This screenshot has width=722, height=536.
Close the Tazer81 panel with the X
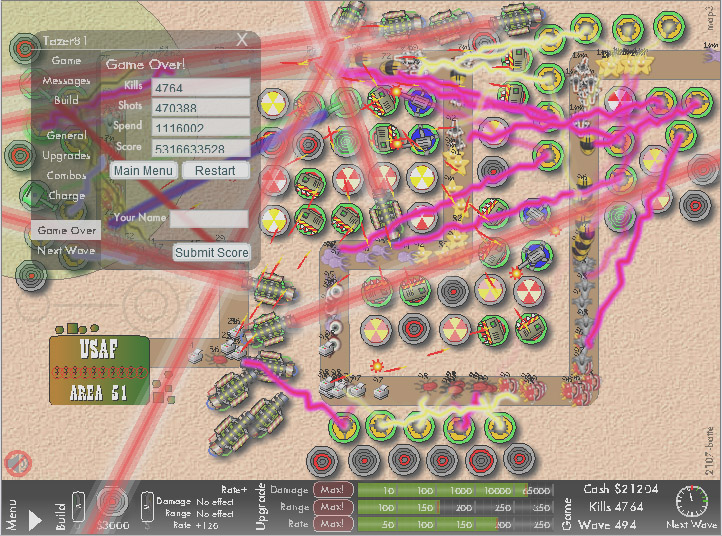(242, 40)
